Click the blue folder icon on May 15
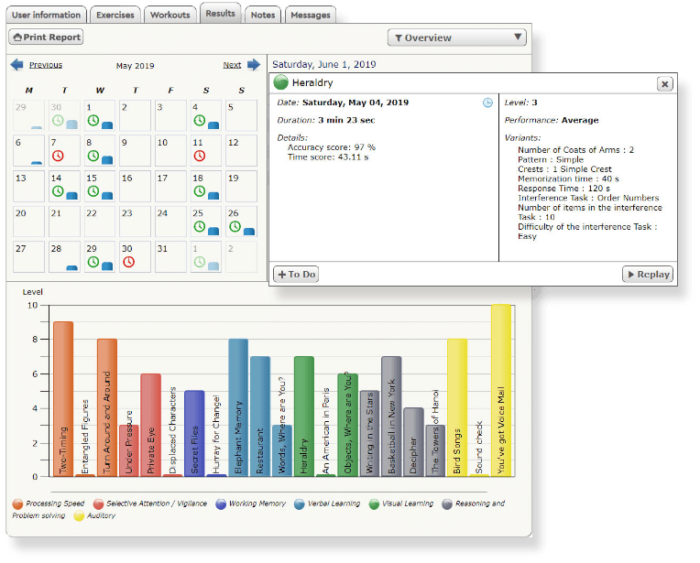The height and width of the screenshot is (563, 700). tap(107, 196)
